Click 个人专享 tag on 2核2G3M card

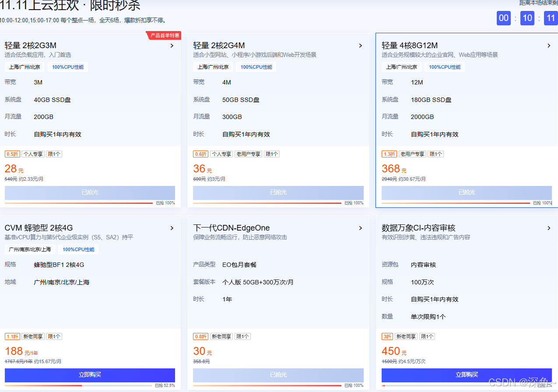pyautogui.click(x=33, y=154)
